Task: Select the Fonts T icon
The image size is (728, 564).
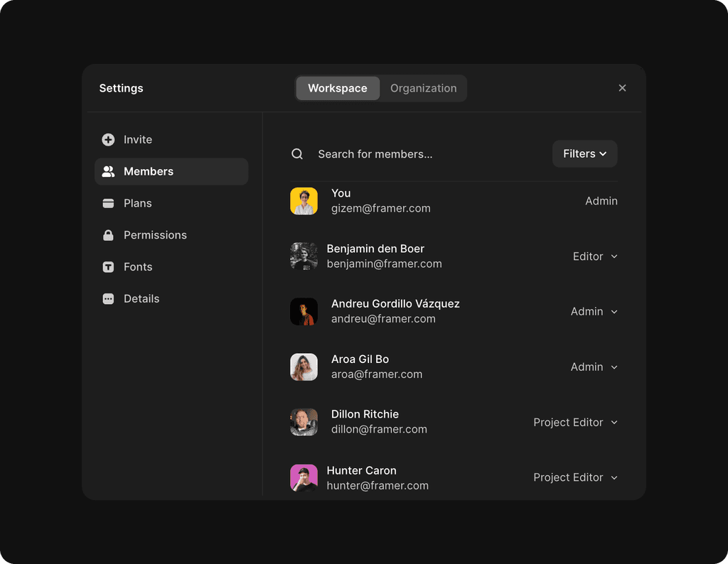Action: [108, 267]
